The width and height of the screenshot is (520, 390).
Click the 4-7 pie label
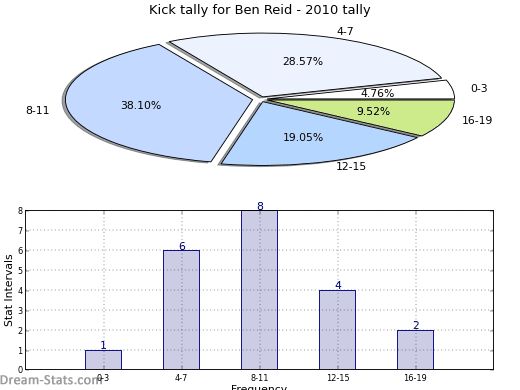click(345, 31)
